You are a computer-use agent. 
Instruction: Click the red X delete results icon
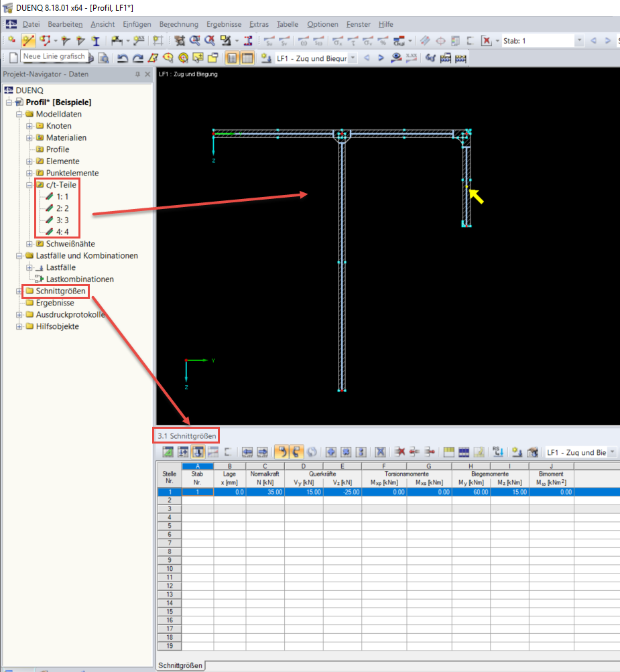(x=486, y=41)
